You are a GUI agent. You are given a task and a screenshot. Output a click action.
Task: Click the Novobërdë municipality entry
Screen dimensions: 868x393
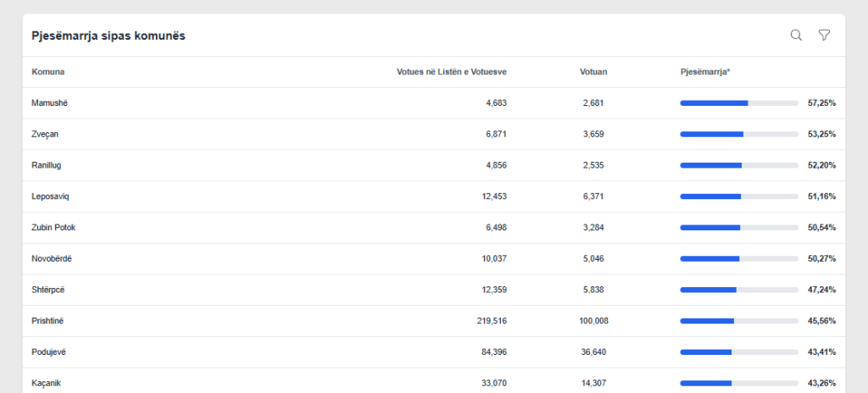click(x=52, y=258)
